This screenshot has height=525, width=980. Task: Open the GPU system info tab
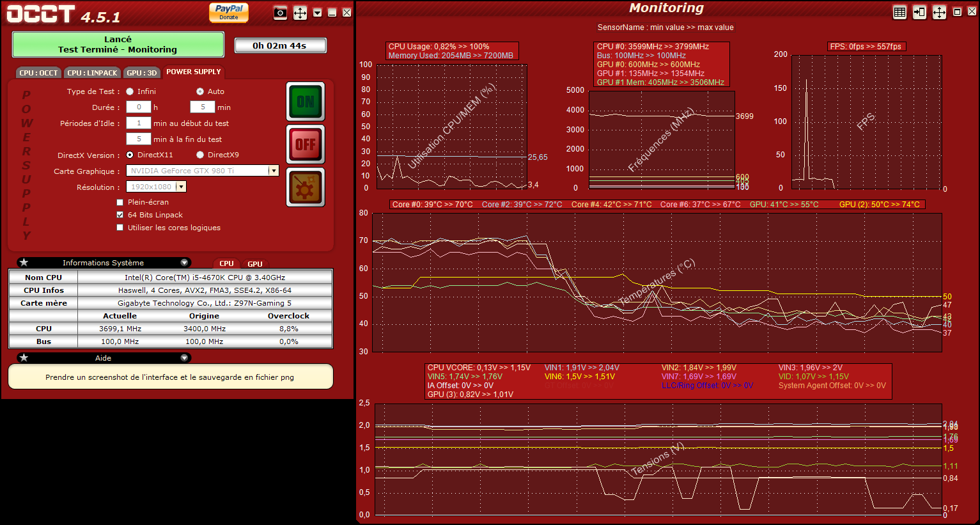pos(255,263)
